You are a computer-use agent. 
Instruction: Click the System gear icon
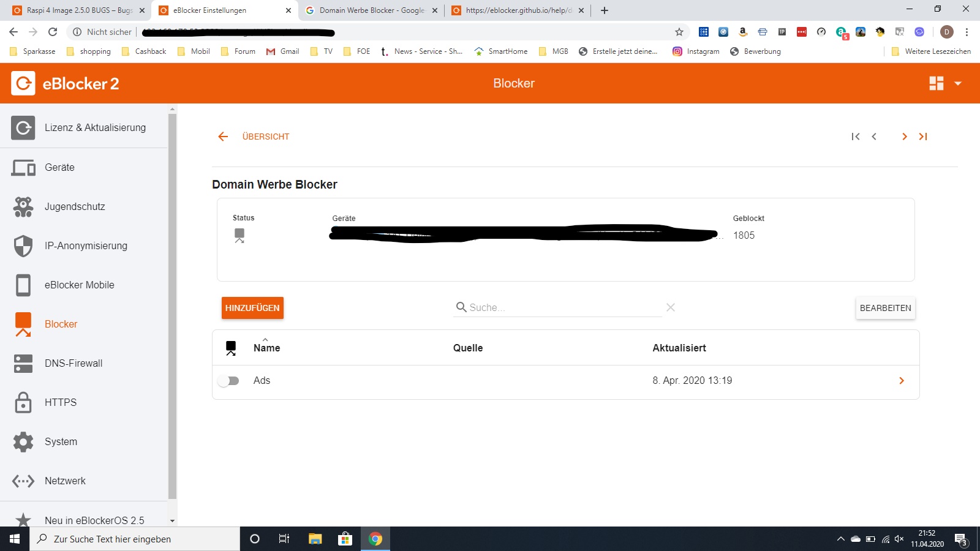click(x=23, y=441)
